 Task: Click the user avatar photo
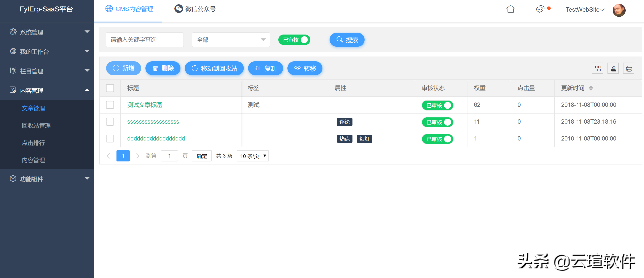(619, 10)
